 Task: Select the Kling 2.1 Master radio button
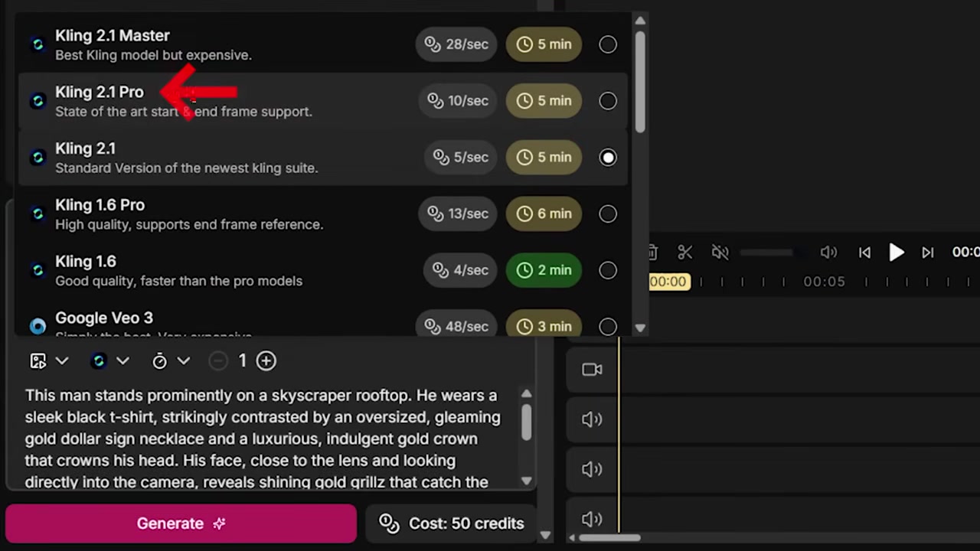coord(608,44)
